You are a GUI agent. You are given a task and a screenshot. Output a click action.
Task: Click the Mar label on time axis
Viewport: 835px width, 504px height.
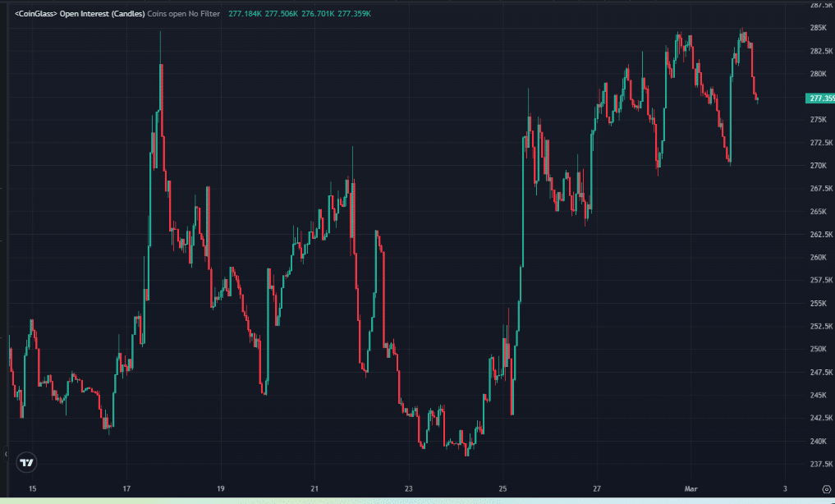(690, 489)
